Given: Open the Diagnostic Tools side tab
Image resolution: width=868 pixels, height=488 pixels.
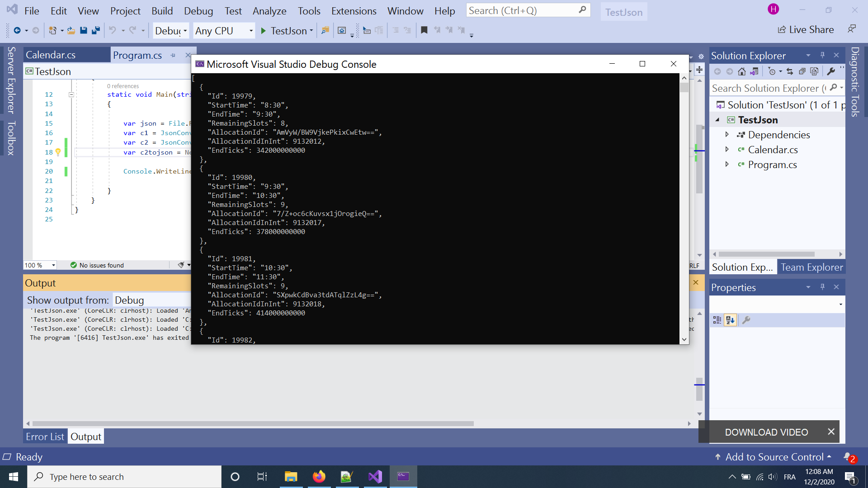Looking at the screenshot, I should click(855, 82).
